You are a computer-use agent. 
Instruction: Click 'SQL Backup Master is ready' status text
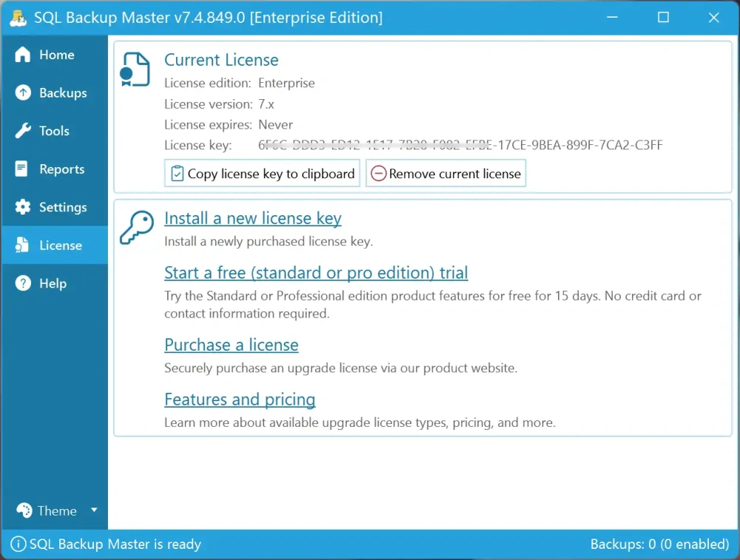[x=115, y=544]
